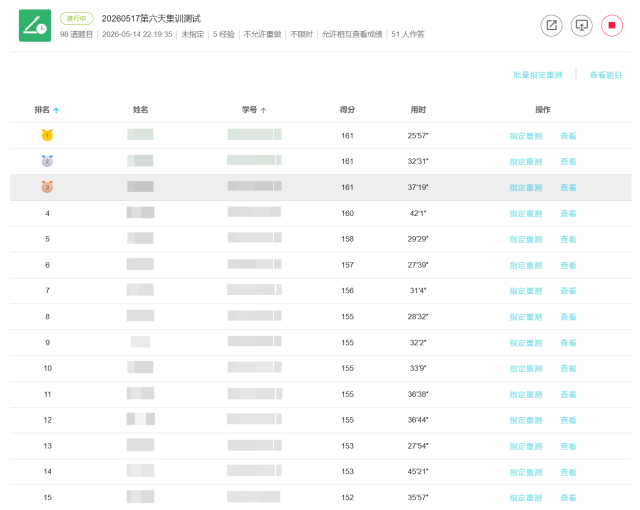Screen dimensions: 640x510
Task: Click the blurred name in rank 9 row
Action: tap(140, 341)
